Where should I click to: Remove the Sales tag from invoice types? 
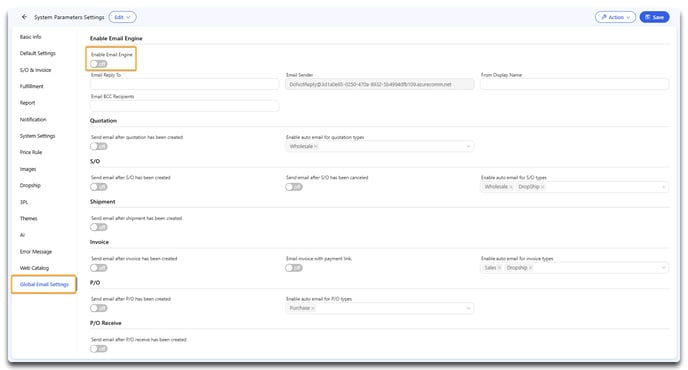coord(499,268)
